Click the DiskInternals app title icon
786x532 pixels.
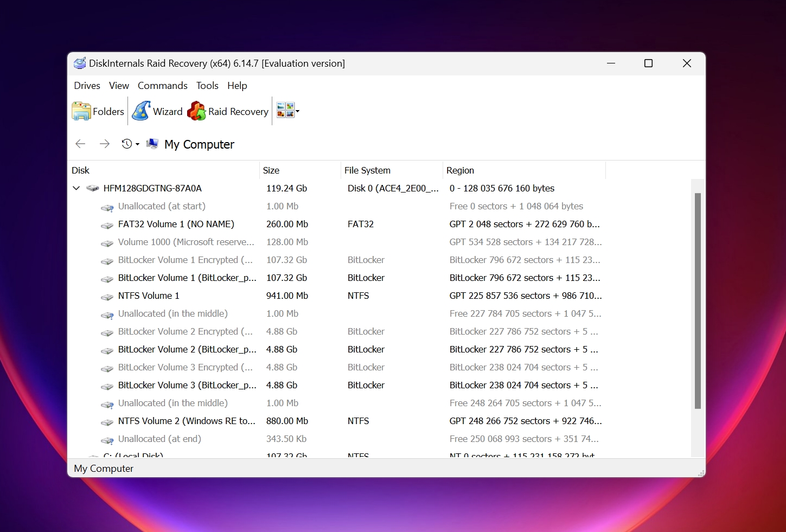(x=80, y=63)
